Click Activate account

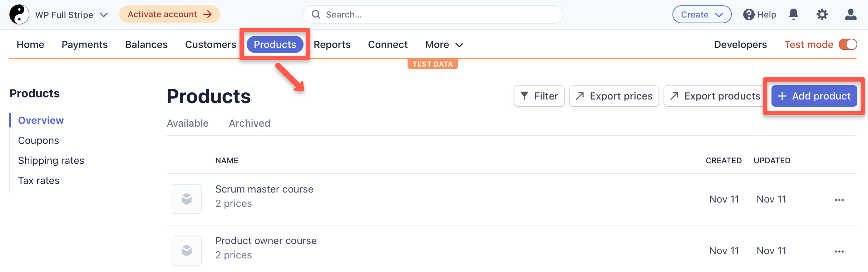[x=169, y=14]
